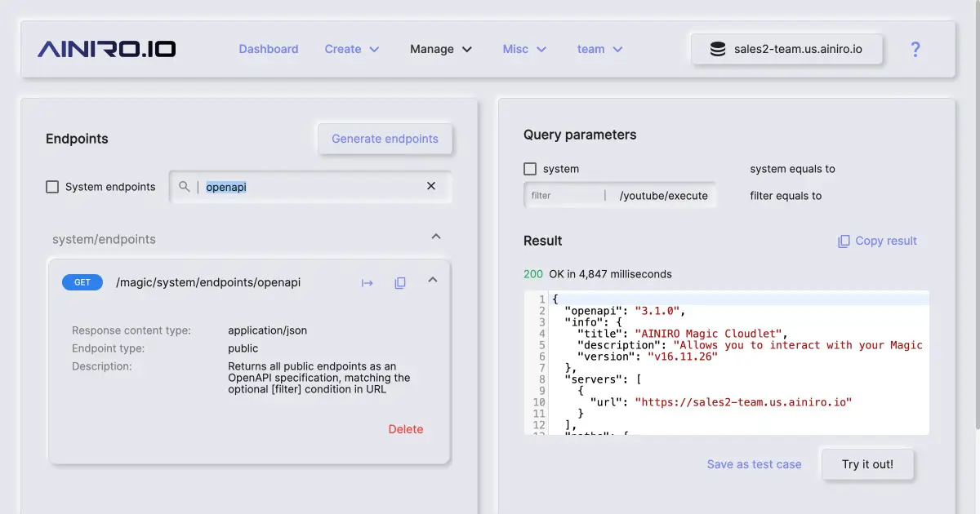
Task: Toggle the GET method badge
Action: (82, 282)
